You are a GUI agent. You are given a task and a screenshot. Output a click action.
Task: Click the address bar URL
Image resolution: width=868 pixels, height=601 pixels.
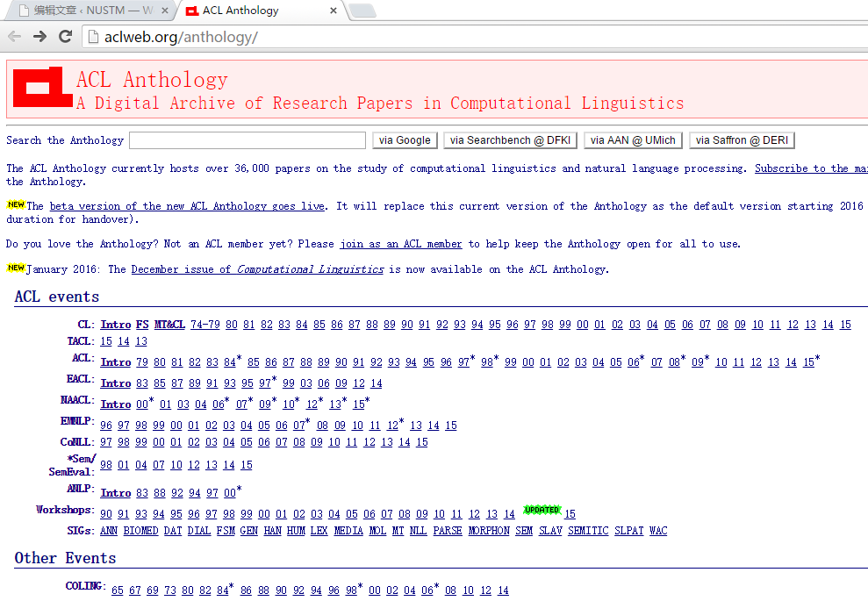[181, 37]
